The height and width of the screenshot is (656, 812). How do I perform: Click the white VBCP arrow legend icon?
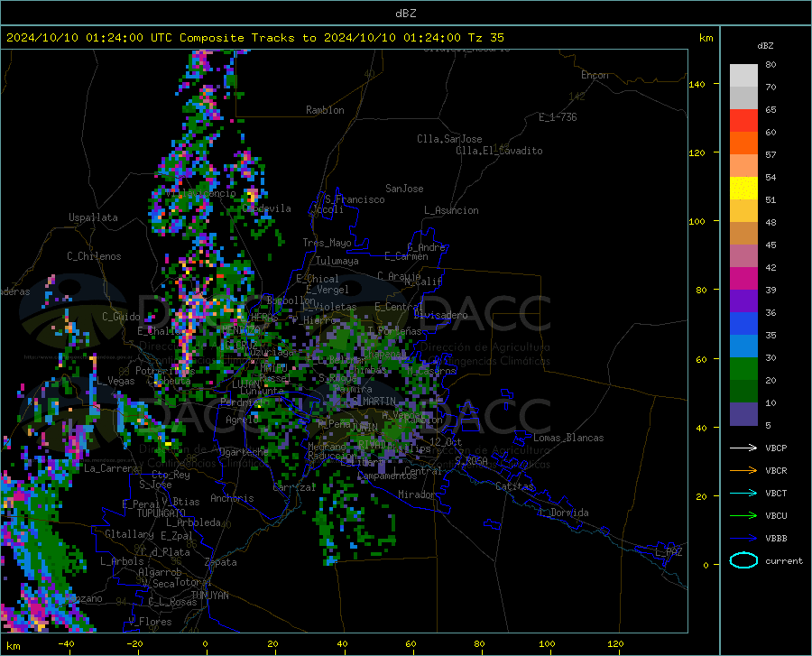pos(743,448)
